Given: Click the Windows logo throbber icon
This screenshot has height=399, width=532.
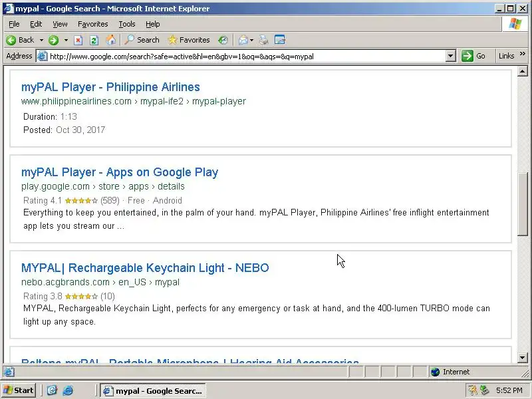Looking at the screenshot, I should pos(515,24).
